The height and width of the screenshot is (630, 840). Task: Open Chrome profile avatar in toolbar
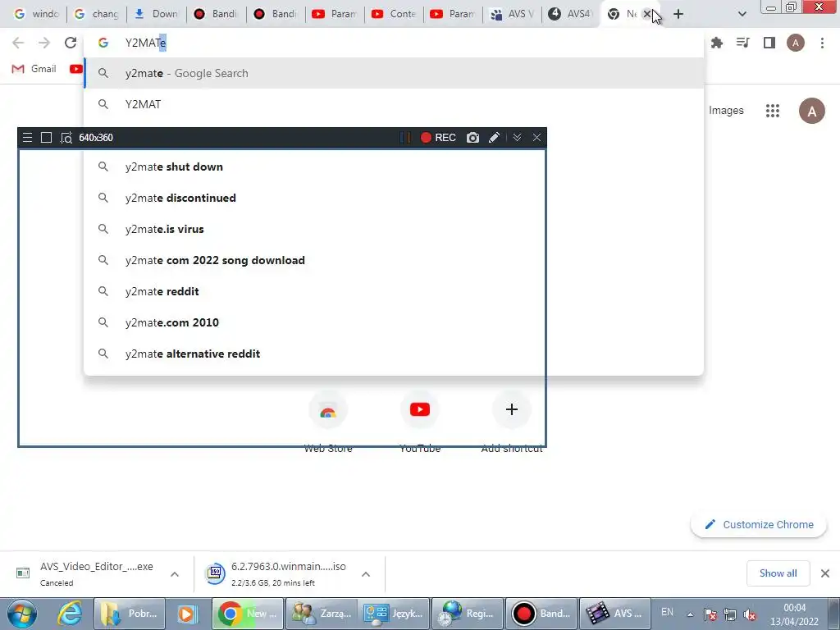[796, 43]
